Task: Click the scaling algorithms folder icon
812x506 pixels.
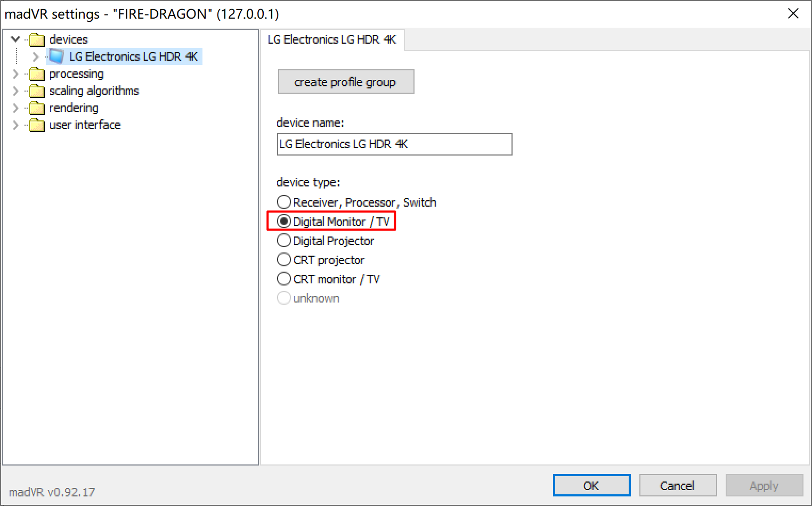Action: (x=37, y=91)
